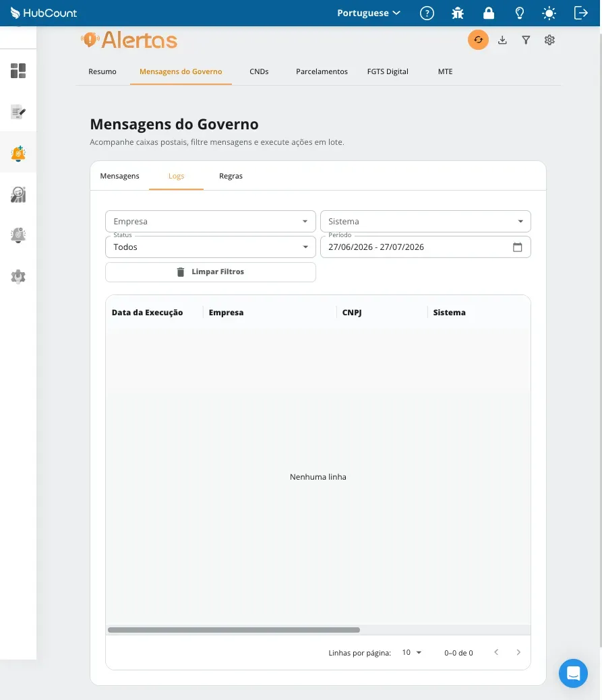Image resolution: width=602 pixels, height=700 pixels.
Task: Open the Mensagens sub-tab
Action: [120, 176]
